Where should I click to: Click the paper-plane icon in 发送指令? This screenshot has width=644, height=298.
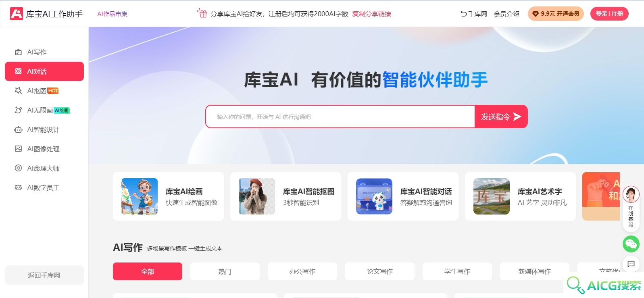517,117
